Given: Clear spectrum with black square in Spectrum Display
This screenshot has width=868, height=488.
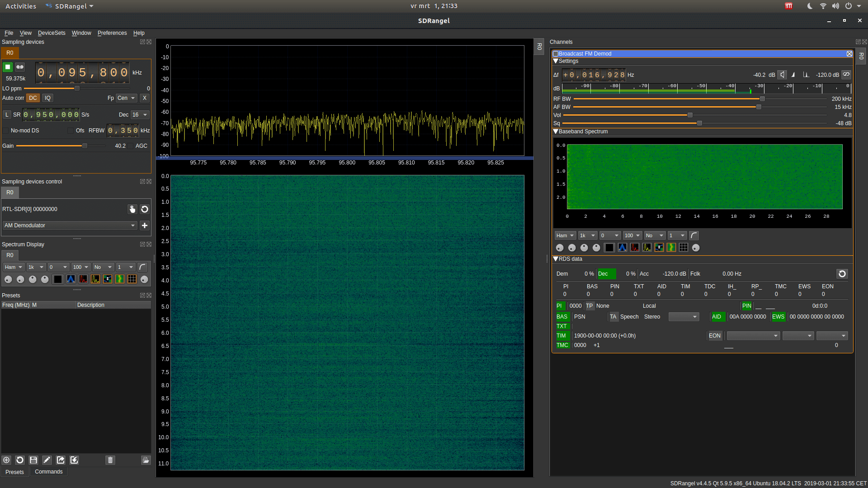Looking at the screenshot, I should (58, 279).
